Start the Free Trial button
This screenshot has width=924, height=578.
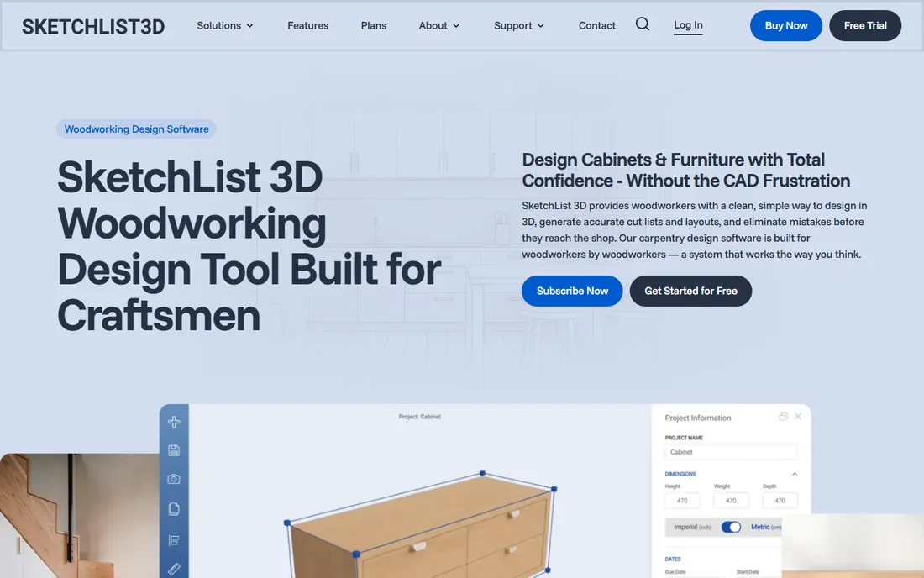[x=864, y=25]
